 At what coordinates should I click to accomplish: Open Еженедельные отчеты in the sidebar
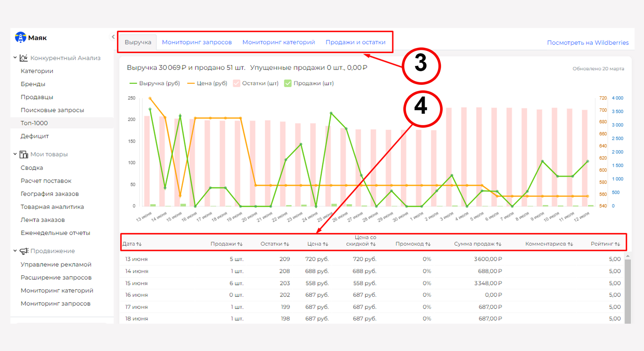(55, 233)
